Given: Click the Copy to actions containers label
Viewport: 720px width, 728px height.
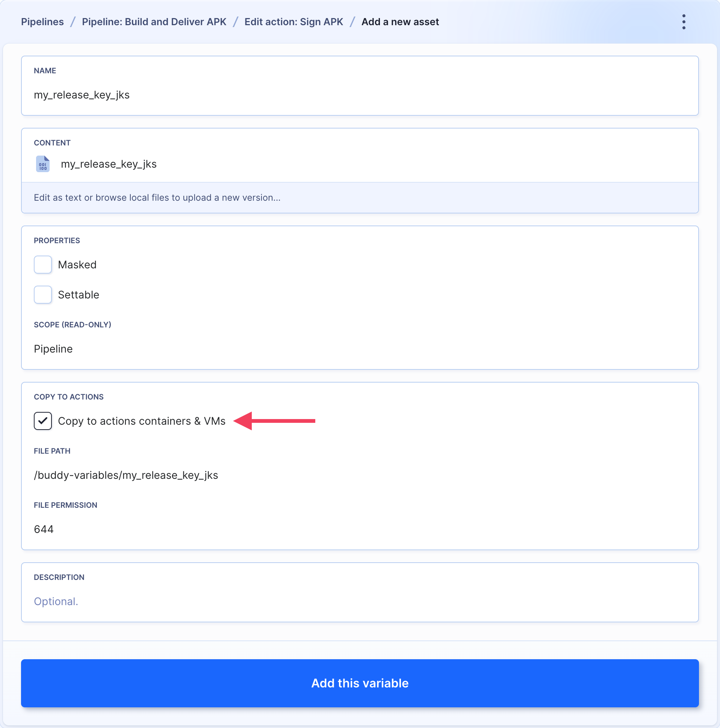Looking at the screenshot, I should (x=142, y=421).
